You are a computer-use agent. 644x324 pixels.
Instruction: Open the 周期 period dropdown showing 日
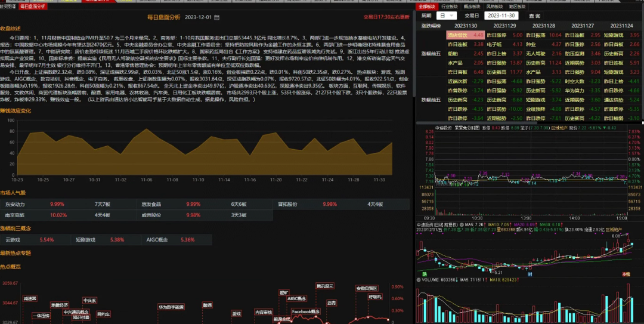click(447, 16)
